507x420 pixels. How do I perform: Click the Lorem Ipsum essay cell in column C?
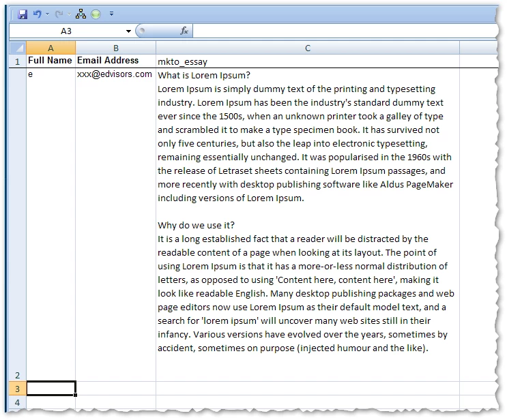tap(308, 224)
